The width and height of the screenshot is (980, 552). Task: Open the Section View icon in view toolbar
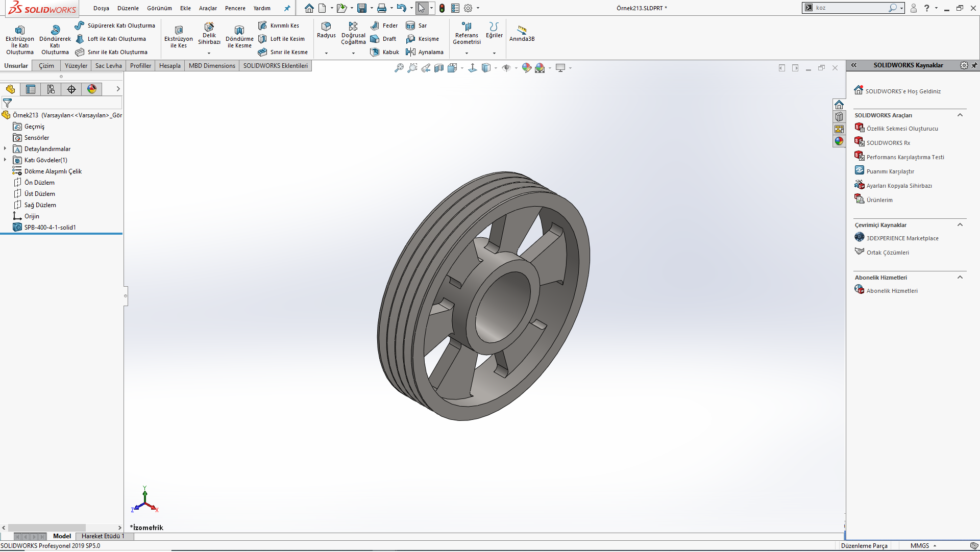[439, 68]
